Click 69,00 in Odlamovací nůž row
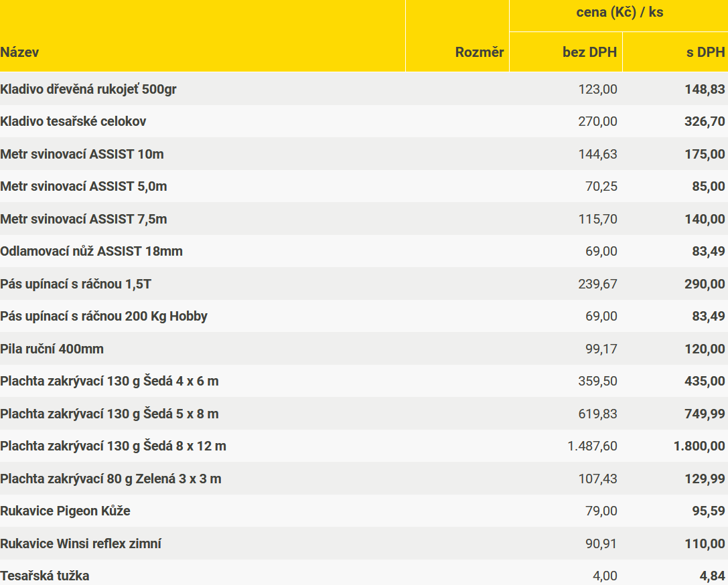This screenshot has width=728, height=585. tap(601, 252)
